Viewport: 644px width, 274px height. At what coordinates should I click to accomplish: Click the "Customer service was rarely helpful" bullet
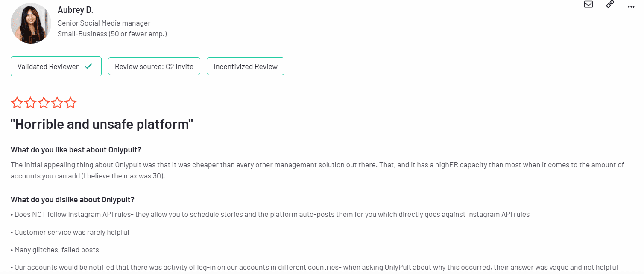pyautogui.click(x=72, y=232)
